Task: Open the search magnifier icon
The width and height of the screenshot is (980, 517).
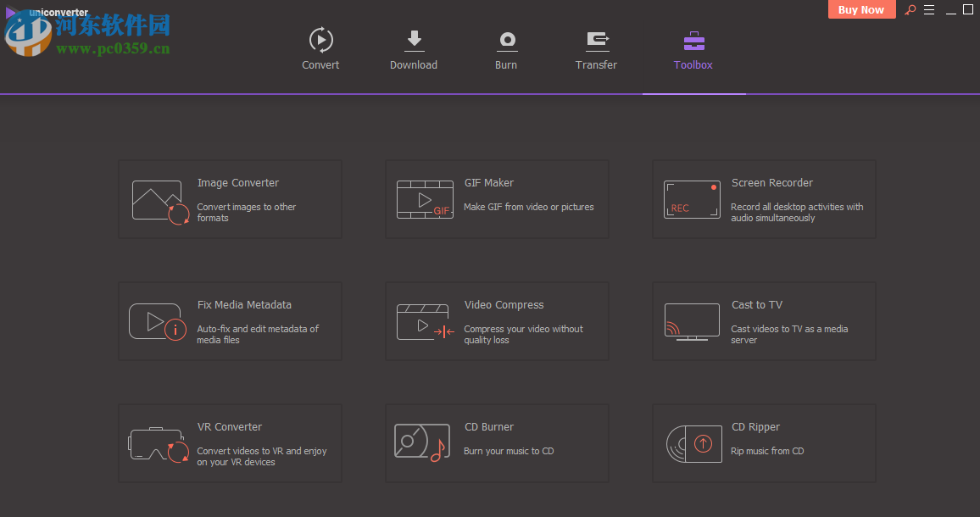Action: (910, 9)
